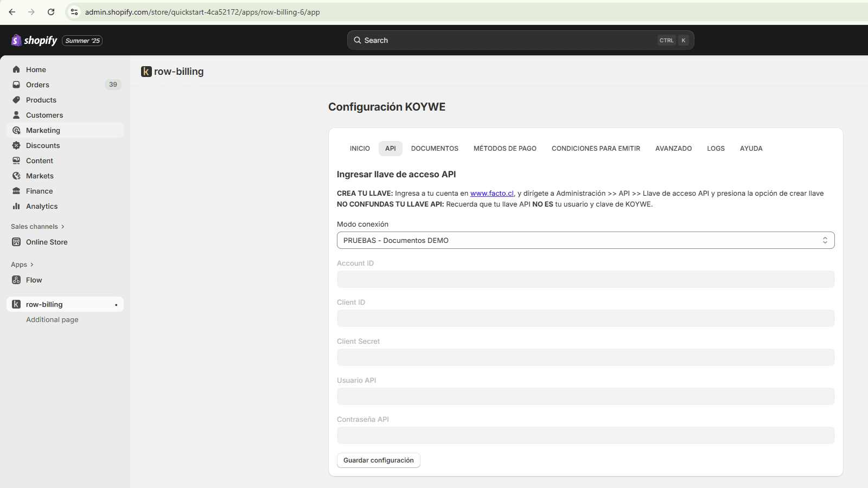
Task: Click the Discounts badge icon
Action: click(16, 145)
